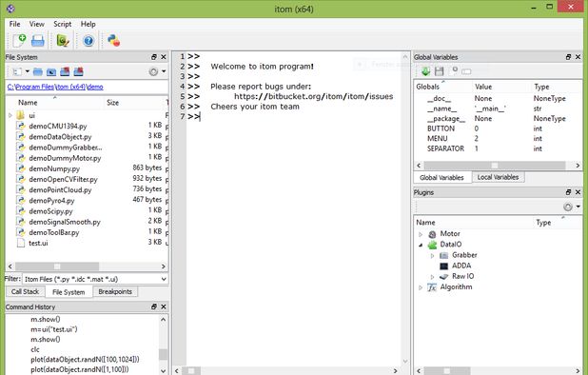This screenshot has height=375, width=588.
Task: Switch to the Breakpoints tab
Action: point(115,291)
